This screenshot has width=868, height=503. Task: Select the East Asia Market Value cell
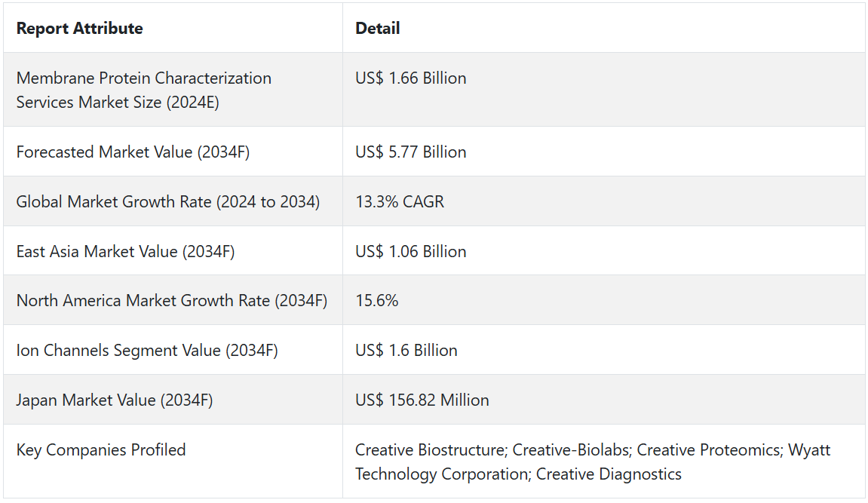(125, 252)
